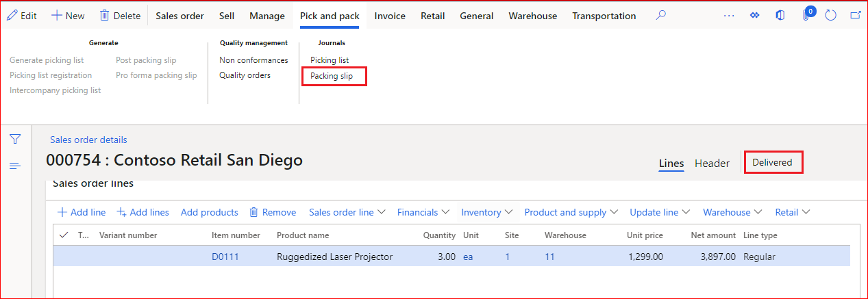This screenshot has width=868, height=299.
Task: Open warehouse 11 link
Action: point(549,257)
